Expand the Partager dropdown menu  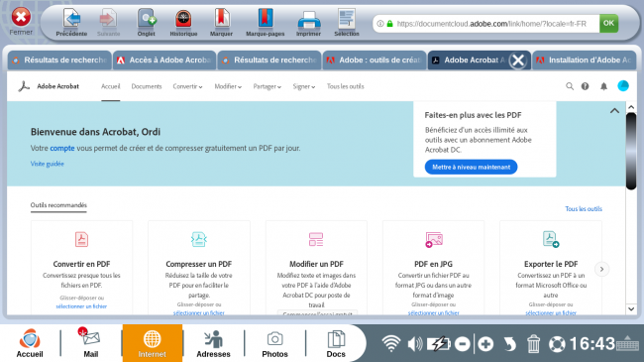point(267,86)
